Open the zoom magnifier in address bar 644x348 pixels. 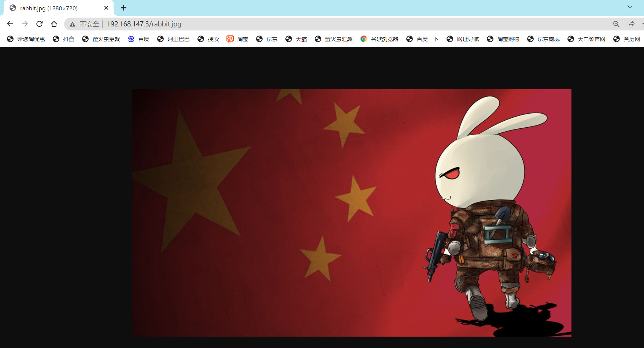616,24
